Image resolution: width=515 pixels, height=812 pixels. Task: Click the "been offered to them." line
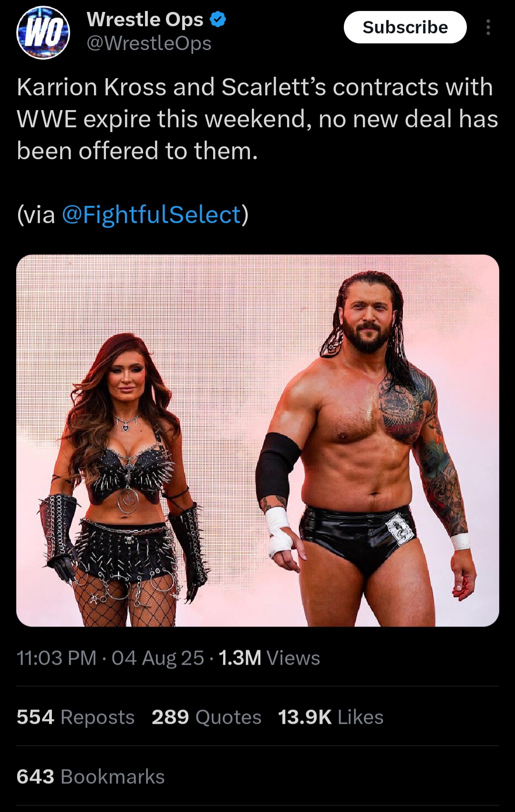click(137, 151)
